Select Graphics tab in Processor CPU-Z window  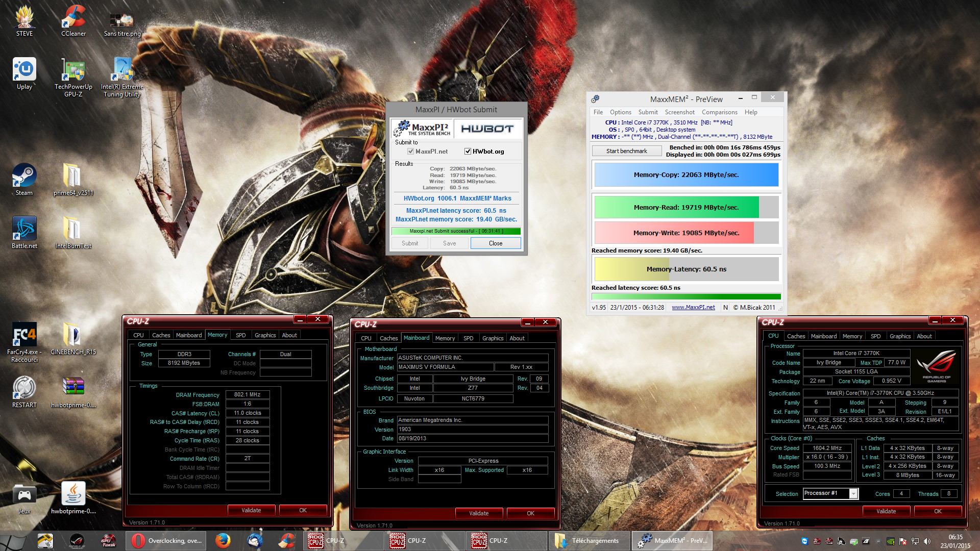coord(900,336)
